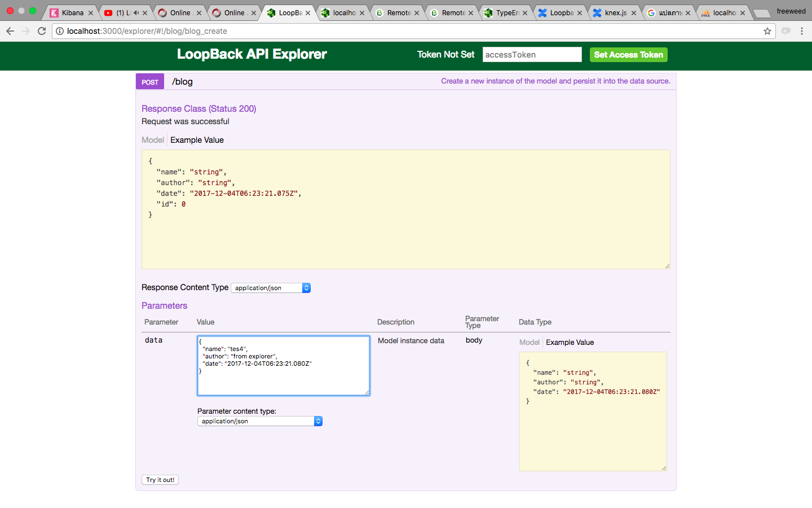Click the data type example JSON to fill value
The image size is (812, 508).
click(x=593, y=411)
